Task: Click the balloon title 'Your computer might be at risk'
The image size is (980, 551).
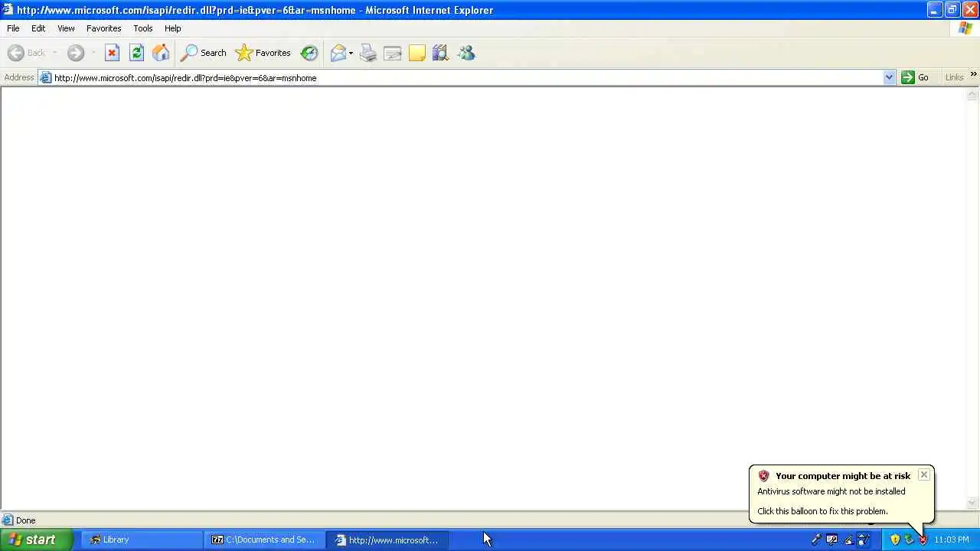Action: point(843,476)
